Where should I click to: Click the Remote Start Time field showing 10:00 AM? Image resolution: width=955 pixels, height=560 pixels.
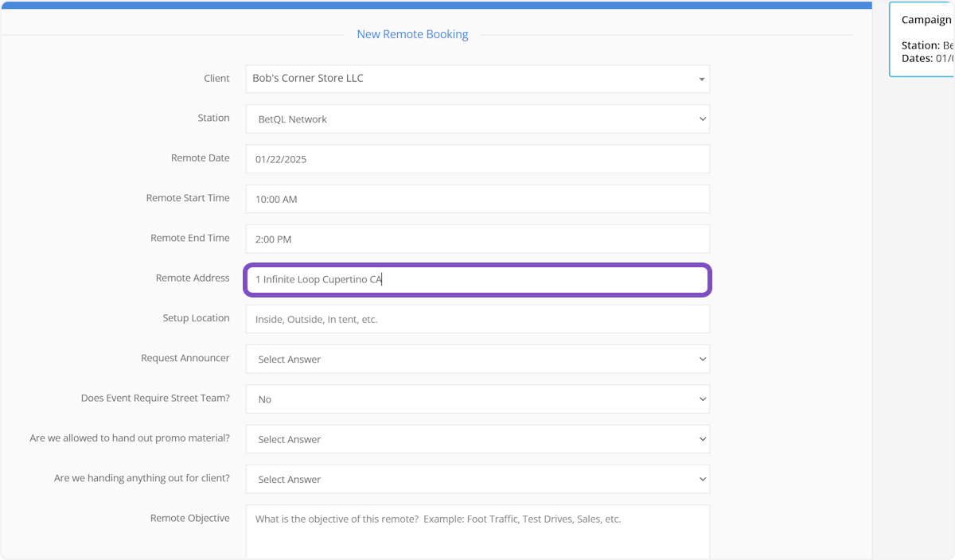point(477,199)
